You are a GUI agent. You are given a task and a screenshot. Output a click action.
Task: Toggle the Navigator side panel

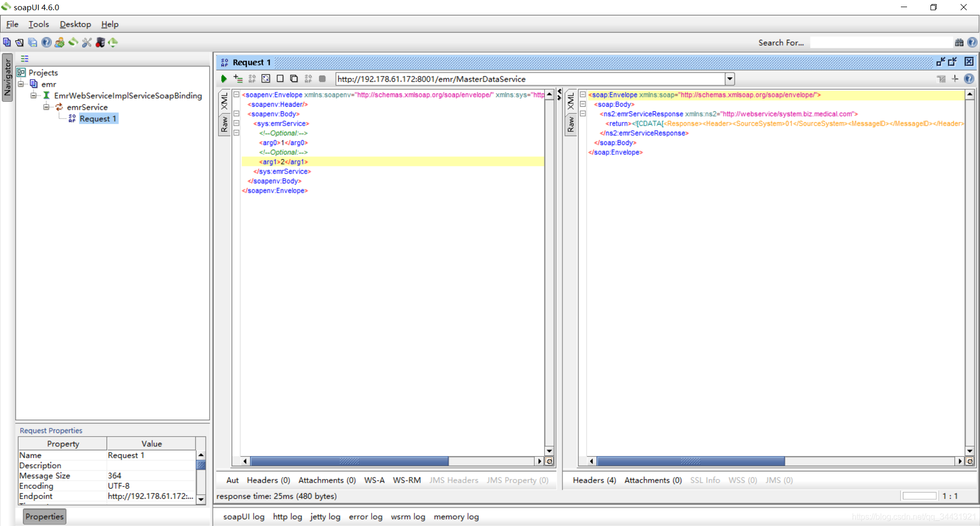click(x=7, y=77)
